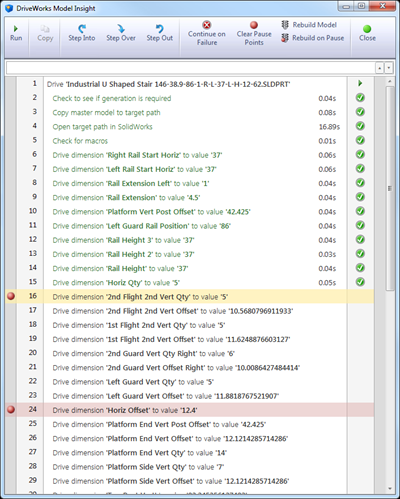This screenshot has height=499, width=400.
Task: Minimize the Model Insight window
Action: 347,6
